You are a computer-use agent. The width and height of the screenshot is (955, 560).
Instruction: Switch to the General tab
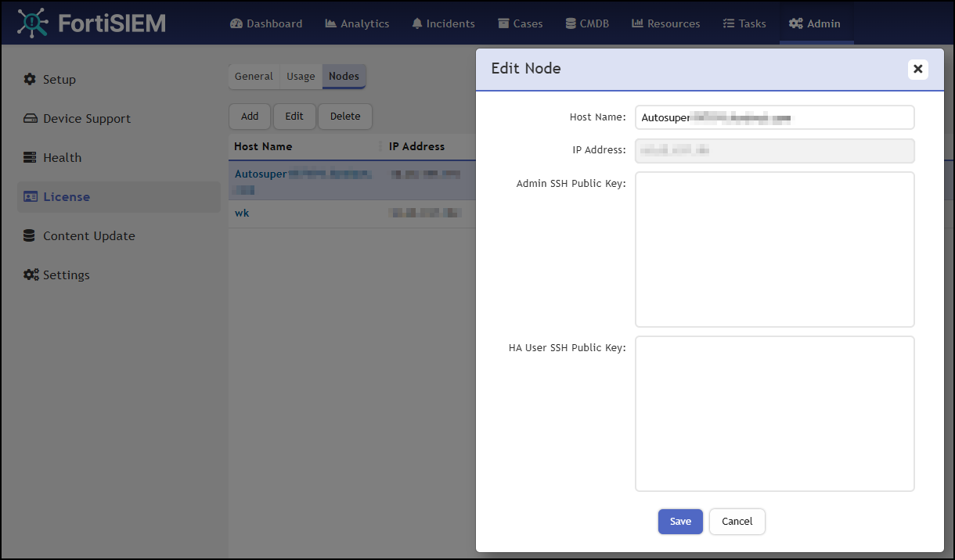[x=254, y=76]
